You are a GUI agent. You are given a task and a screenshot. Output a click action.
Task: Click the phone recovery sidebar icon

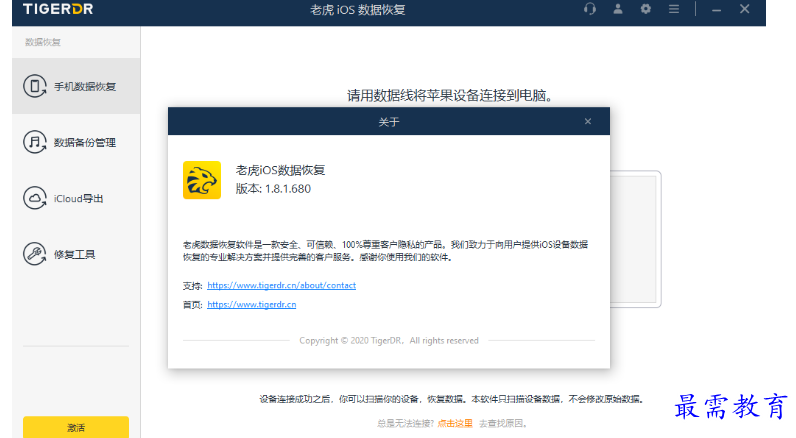35,86
